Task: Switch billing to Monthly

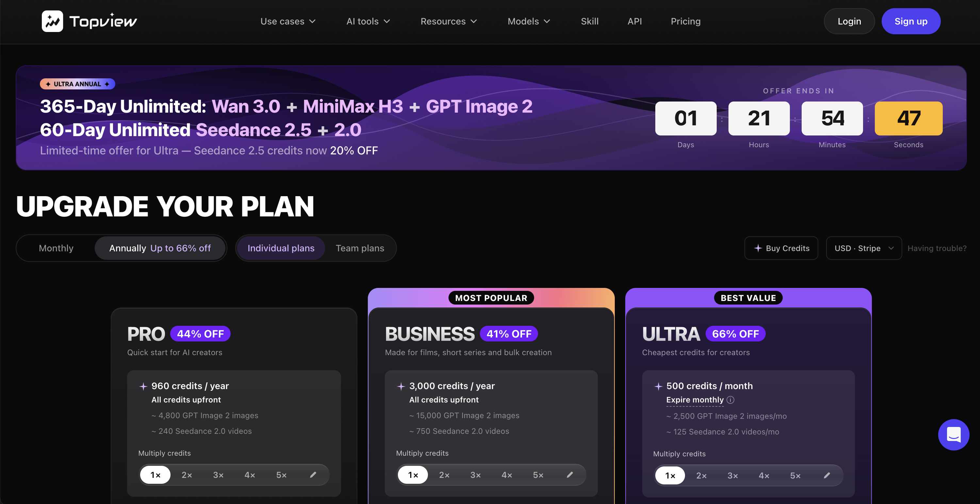Action: click(56, 248)
